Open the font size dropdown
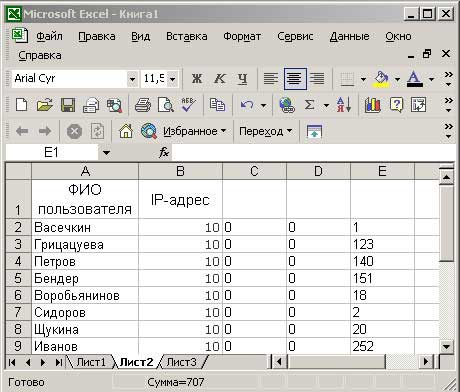The image size is (460, 392). (172, 79)
